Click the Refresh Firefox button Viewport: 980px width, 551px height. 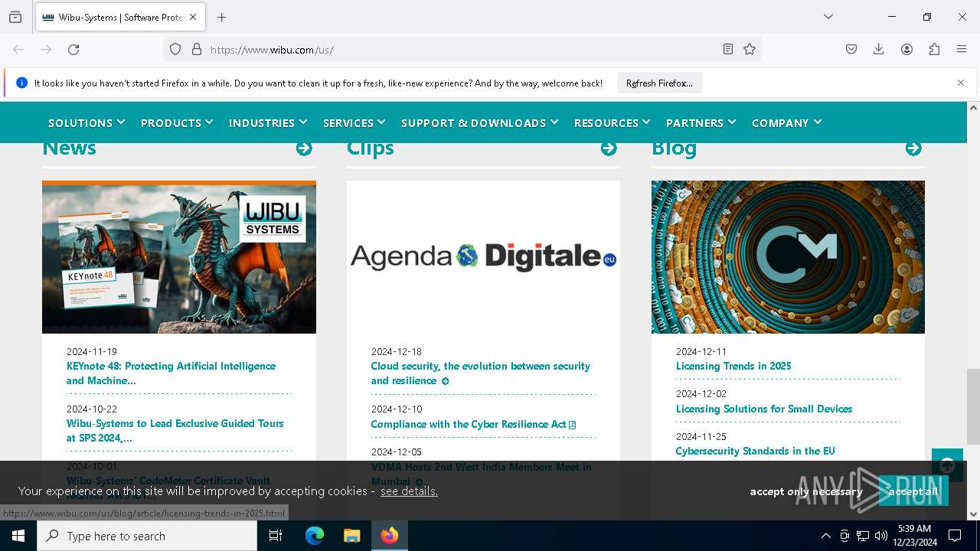tap(659, 83)
